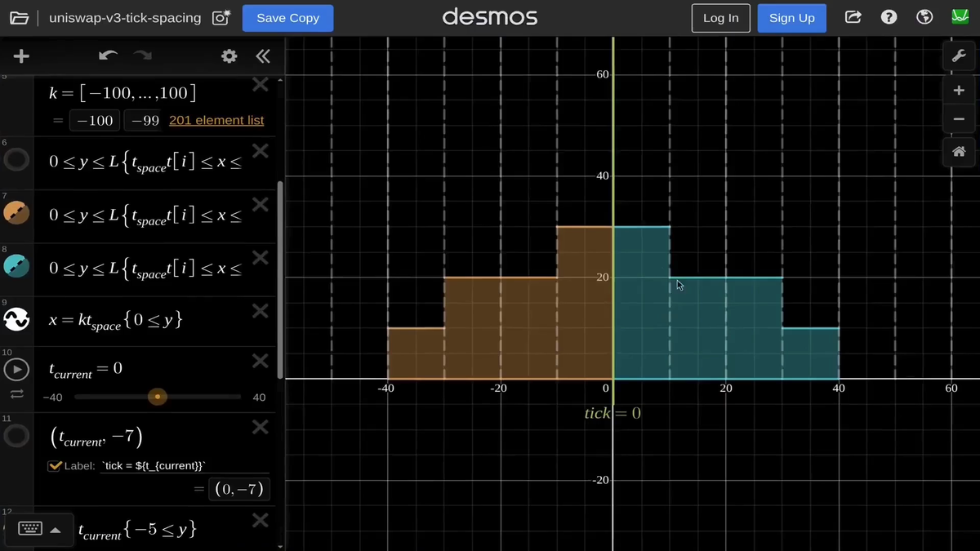Zoom out on the graph

coord(959,119)
